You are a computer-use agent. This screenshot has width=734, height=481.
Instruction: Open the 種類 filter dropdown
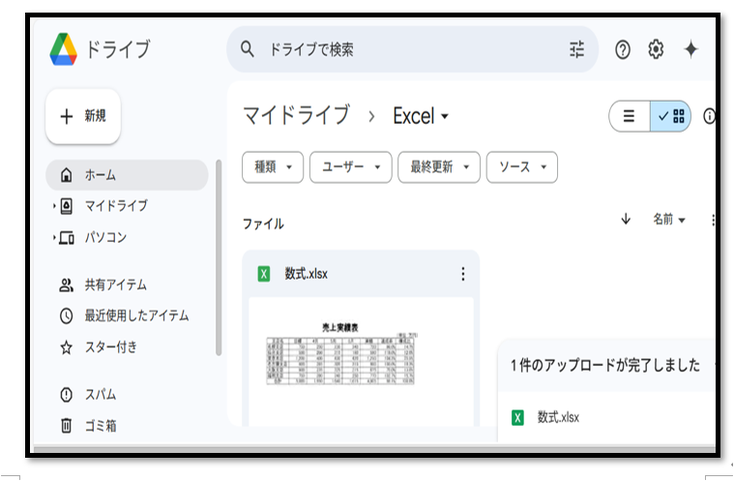pyautogui.click(x=273, y=167)
